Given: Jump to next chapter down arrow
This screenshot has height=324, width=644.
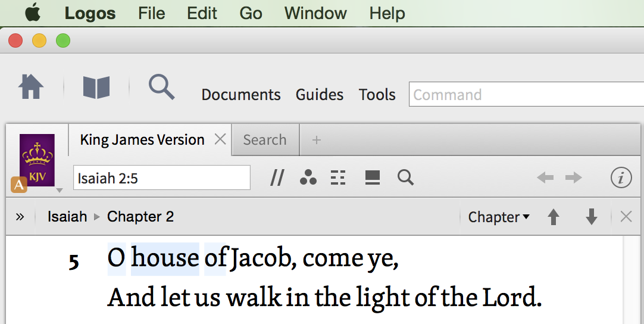Looking at the screenshot, I should [x=592, y=217].
